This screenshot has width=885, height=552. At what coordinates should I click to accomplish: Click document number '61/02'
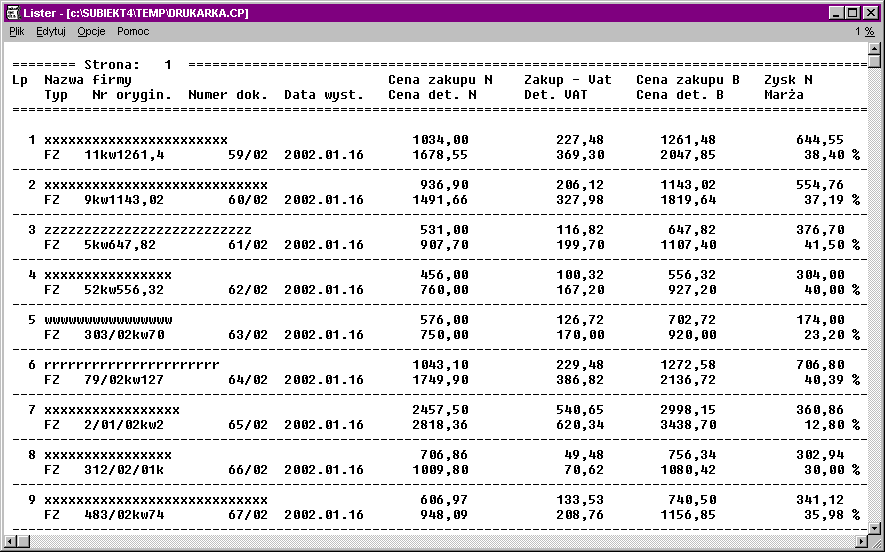(x=248, y=245)
